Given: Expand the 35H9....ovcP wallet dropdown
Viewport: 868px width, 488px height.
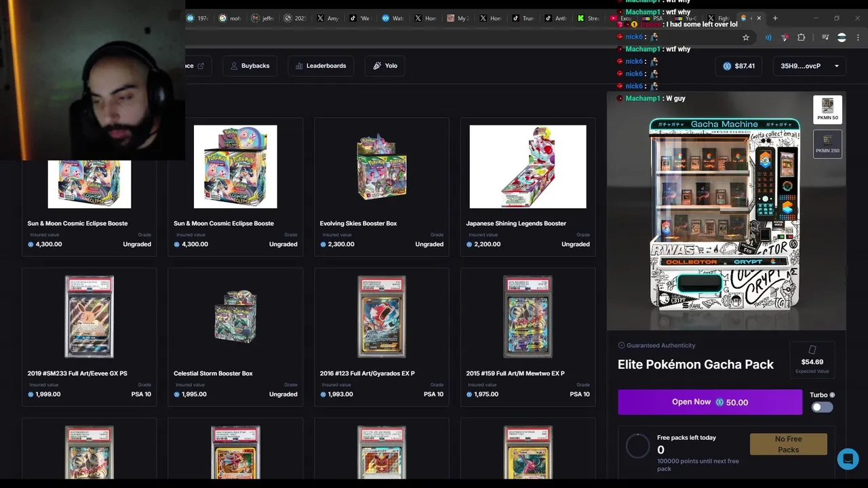Looking at the screenshot, I should click(x=810, y=66).
